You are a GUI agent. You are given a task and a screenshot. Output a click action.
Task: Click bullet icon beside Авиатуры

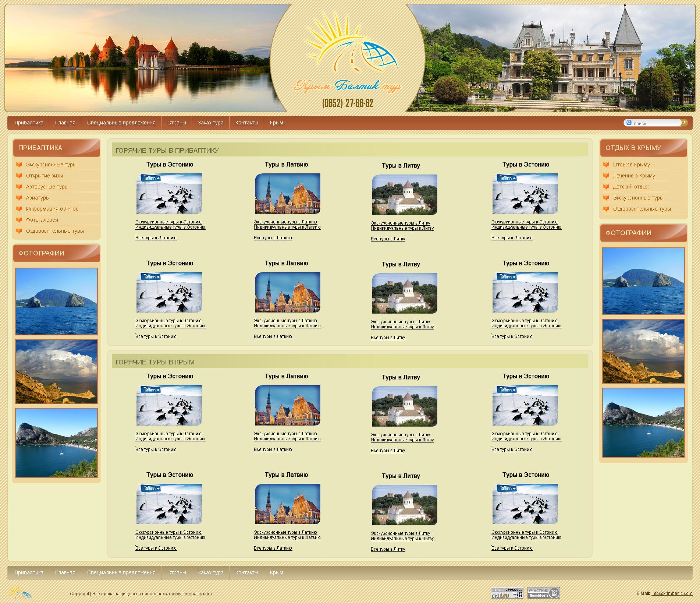pyautogui.click(x=19, y=198)
